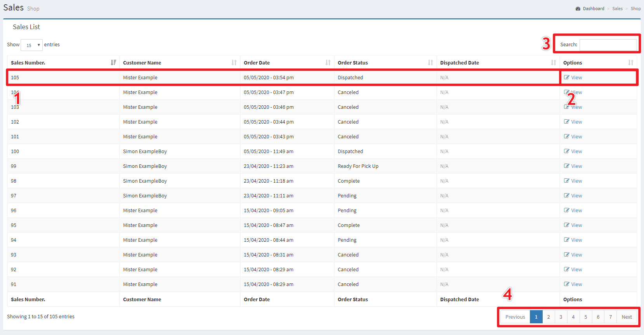The height and width of the screenshot is (335, 644).
Task: Open View link for sale 95
Action: pyautogui.click(x=576, y=225)
